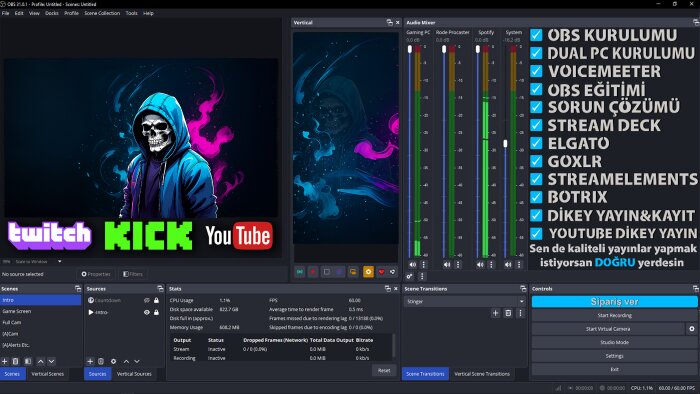Remove the scene transition with the trash icon

coord(508,313)
